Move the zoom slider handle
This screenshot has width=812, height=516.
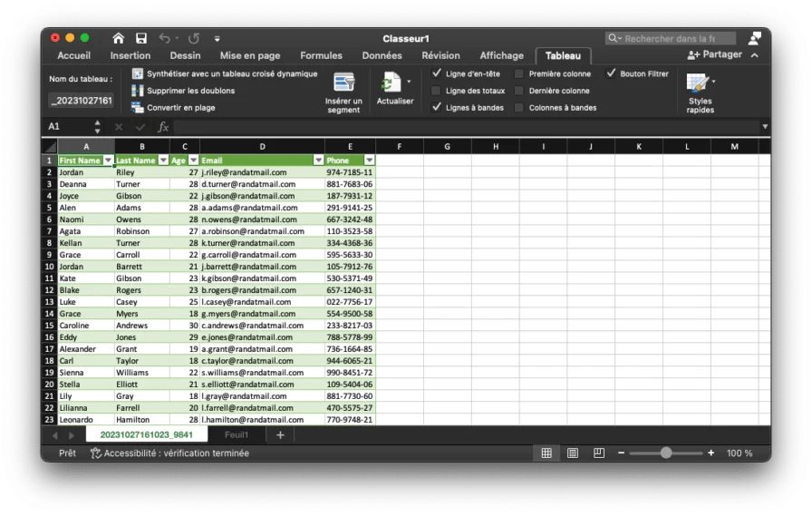click(666, 453)
